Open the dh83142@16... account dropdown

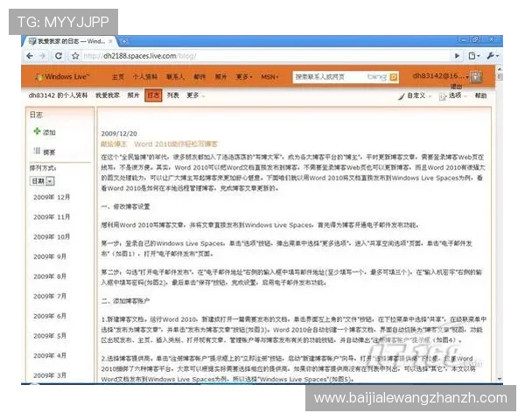click(441, 76)
